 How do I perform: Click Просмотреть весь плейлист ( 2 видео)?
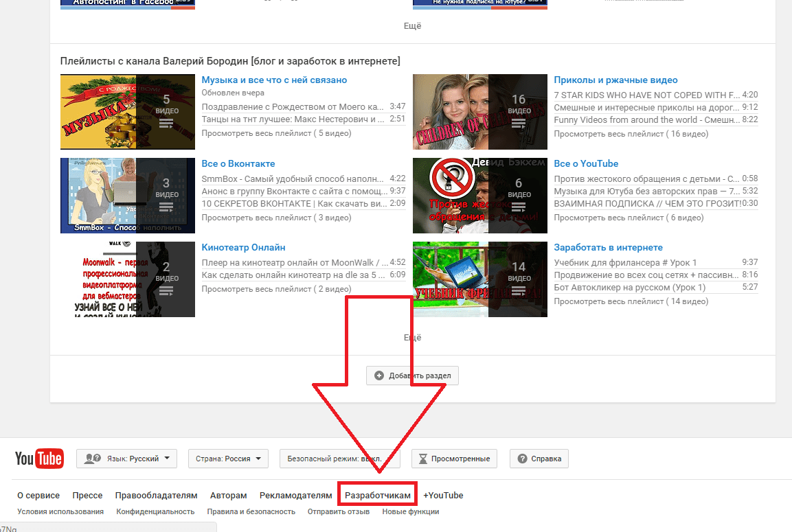pos(276,289)
